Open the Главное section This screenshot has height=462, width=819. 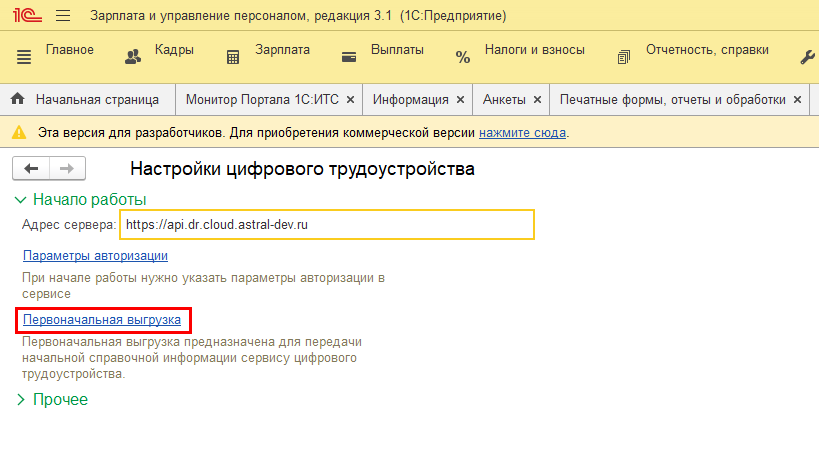[x=57, y=51]
